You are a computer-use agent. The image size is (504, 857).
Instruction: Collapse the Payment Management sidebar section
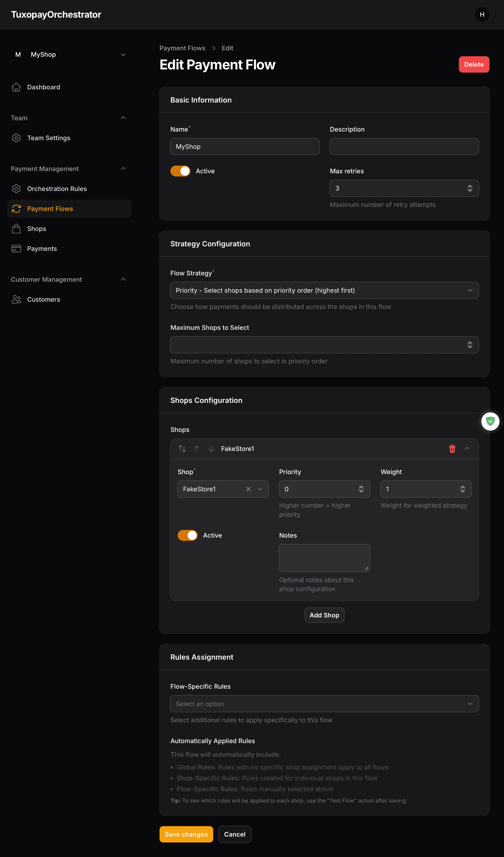pyautogui.click(x=123, y=169)
